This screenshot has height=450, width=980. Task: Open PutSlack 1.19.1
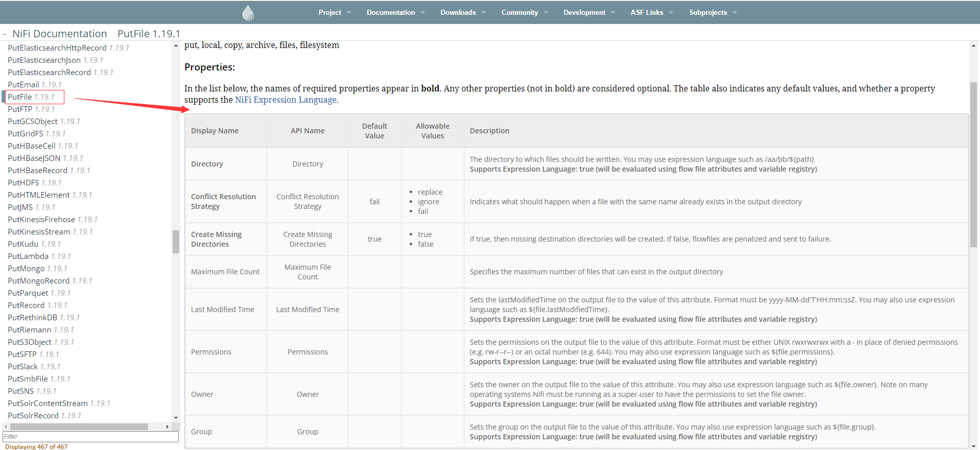(x=34, y=367)
